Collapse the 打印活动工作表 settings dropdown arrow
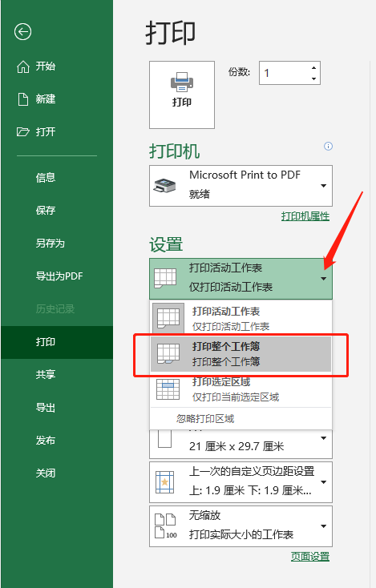The image size is (376, 588). tap(323, 279)
